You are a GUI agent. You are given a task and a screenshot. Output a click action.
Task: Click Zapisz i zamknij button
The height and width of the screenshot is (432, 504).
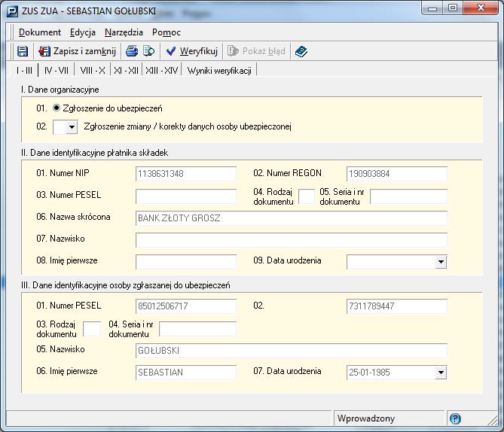click(x=77, y=51)
